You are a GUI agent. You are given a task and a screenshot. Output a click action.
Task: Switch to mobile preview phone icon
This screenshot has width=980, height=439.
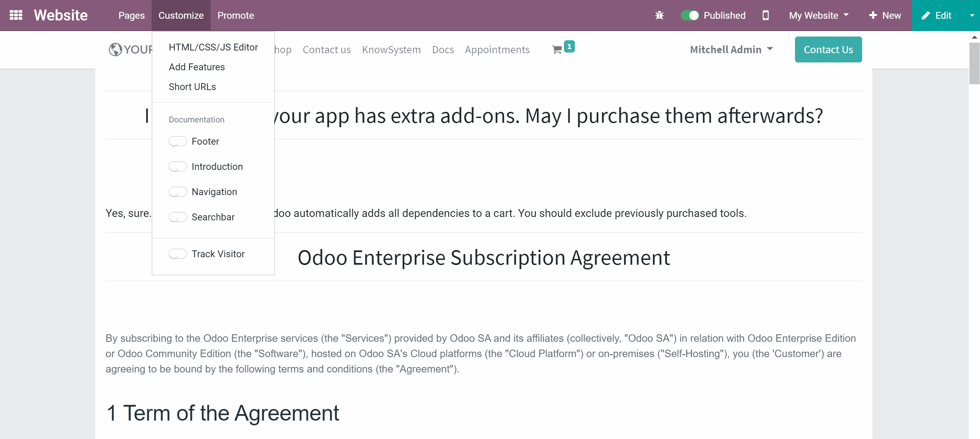pyautogui.click(x=765, y=15)
